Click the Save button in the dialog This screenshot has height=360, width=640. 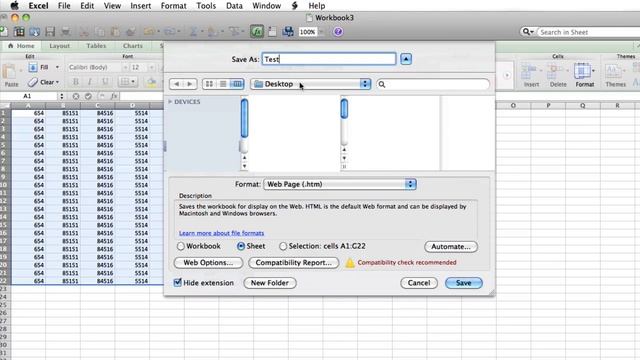click(464, 283)
